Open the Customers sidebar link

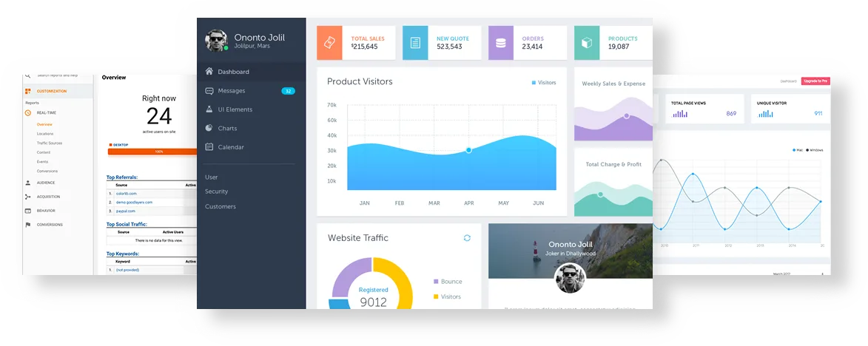click(x=221, y=206)
